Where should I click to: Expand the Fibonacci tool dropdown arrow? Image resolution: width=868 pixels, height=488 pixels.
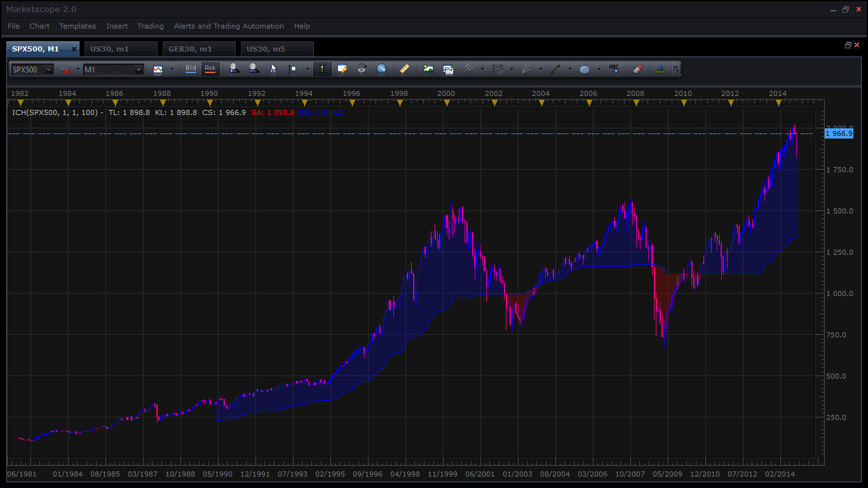[x=512, y=69]
